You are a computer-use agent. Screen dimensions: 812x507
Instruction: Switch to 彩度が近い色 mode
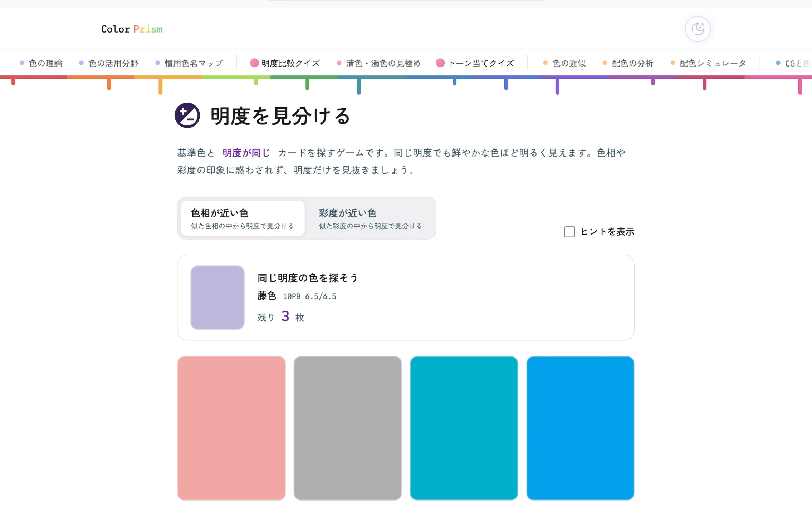370,218
